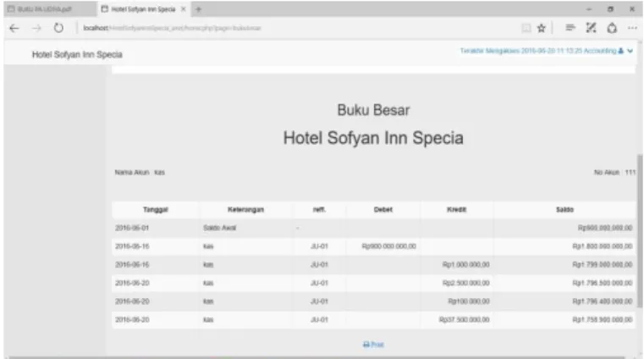Open a new tab with plus button
Image resolution: width=644 pixels, height=359 pixels.
click(198, 9)
